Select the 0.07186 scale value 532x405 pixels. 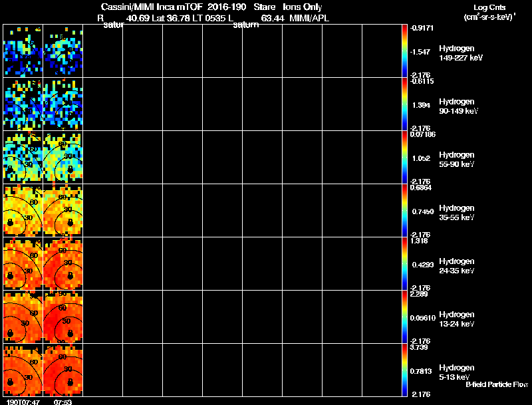[x=423, y=134]
